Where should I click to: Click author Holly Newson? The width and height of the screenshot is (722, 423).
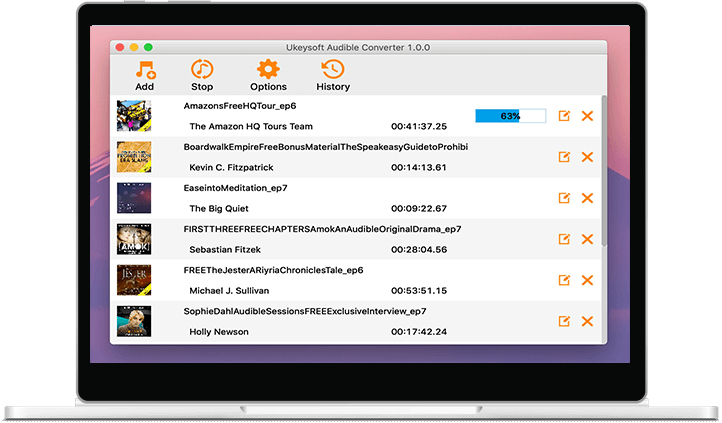[219, 331]
